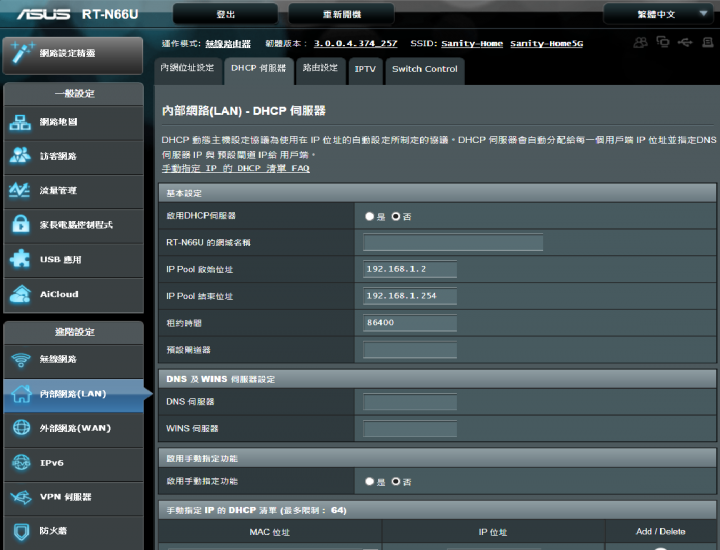
Task: Click the 進階設定 section header
Action: click(x=73, y=332)
